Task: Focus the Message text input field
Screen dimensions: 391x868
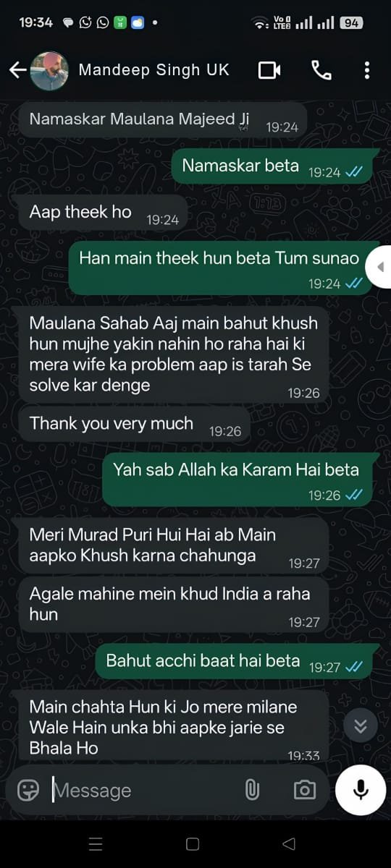Action: tap(145, 790)
